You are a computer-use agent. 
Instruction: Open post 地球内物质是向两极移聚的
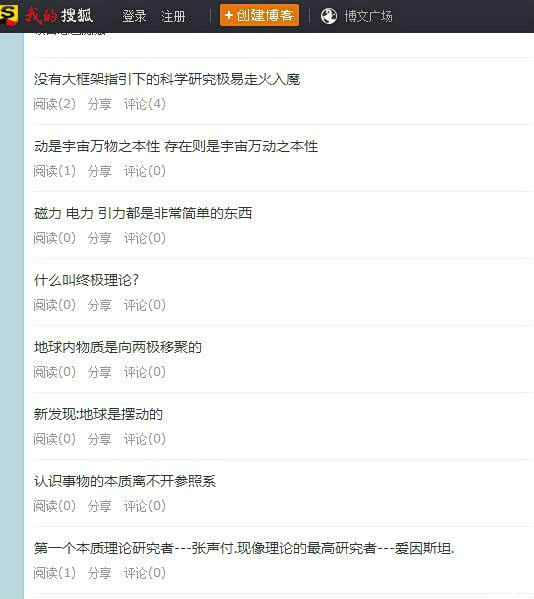(118, 347)
